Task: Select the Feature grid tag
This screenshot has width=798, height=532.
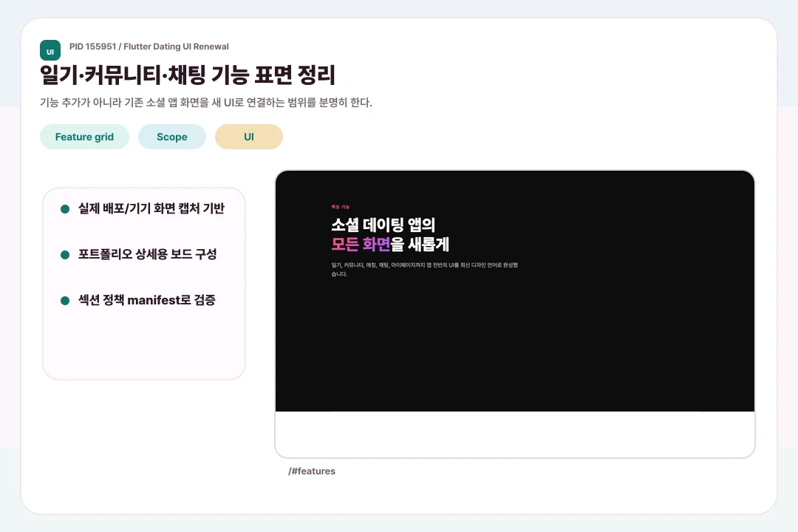Action: pos(84,137)
